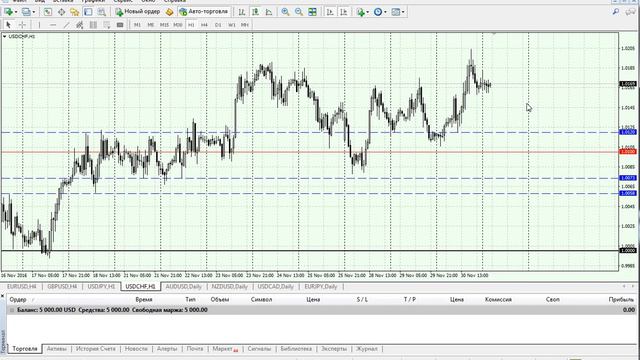Select the Vertical Line drawing tool
This screenshot has height=360, width=640.
coord(39,25)
